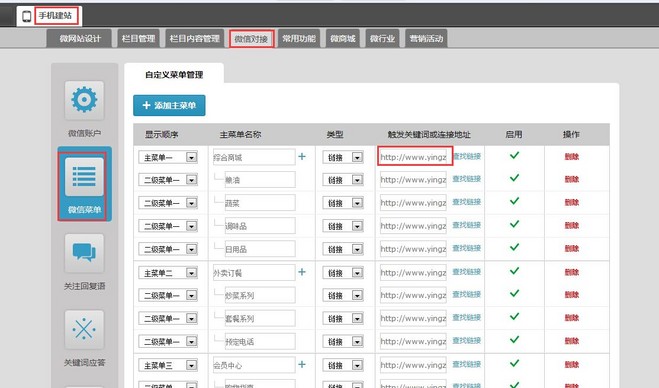Open the 链接 type dropdown for 套餐系列
The width and height of the screenshot is (659, 388).
pos(343,319)
